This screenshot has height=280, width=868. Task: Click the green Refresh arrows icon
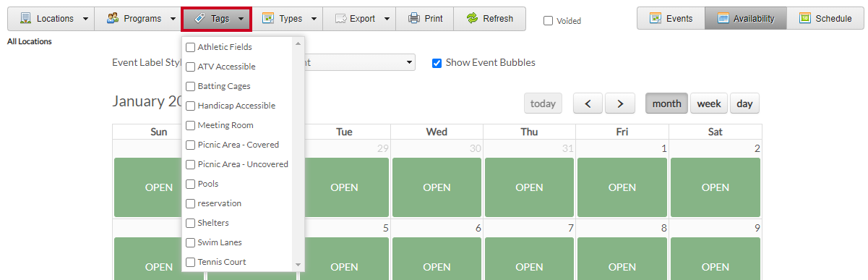coord(472,18)
